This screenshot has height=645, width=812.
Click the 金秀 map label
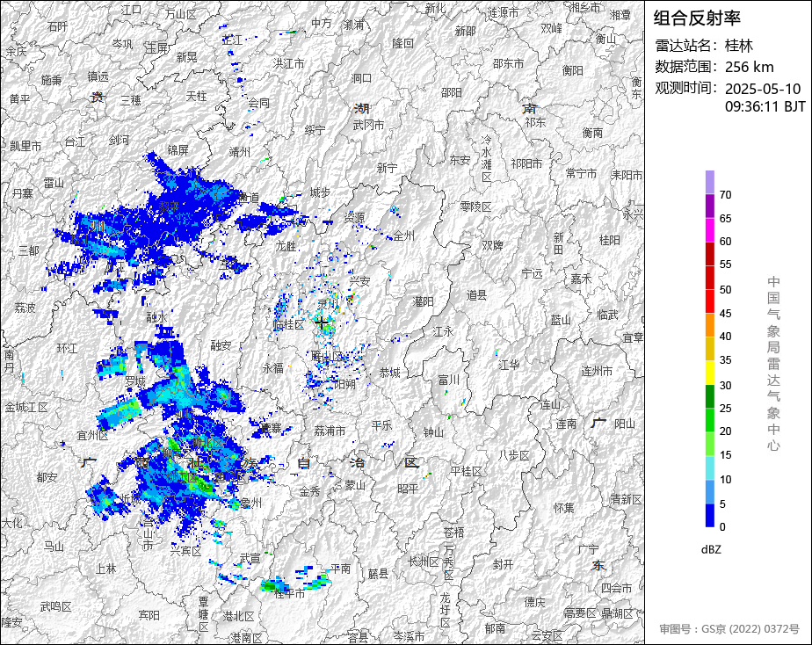point(309,492)
